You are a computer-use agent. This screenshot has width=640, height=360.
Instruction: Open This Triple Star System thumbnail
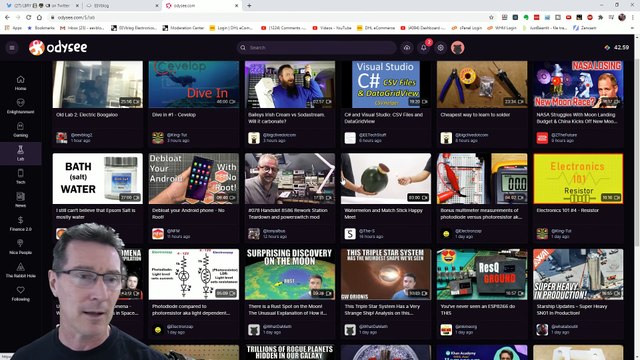[x=386, y=274]
